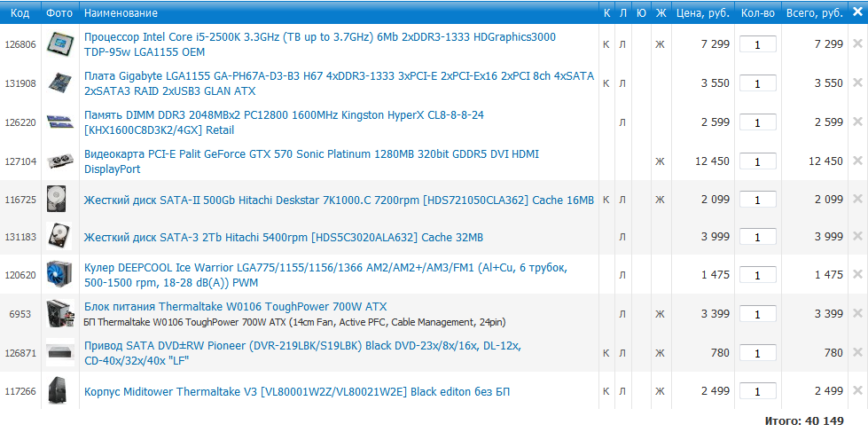Click the Всего, руб. column header
Viewport: 868px width, 440px height.
[x=815, y=12]
